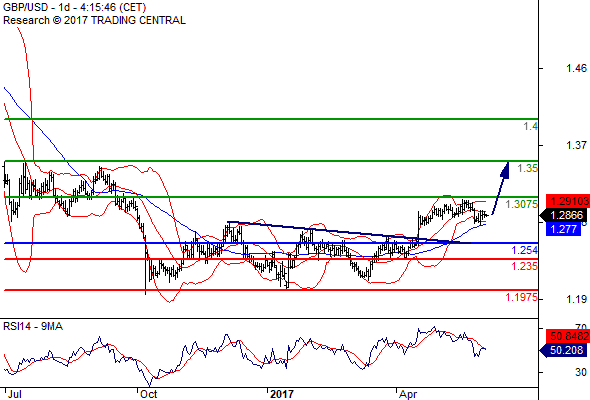Image resolution: width=590 pixels, height=400 pixels.
Task: Click the red 1.235 support label
Action: click(525, 266)
